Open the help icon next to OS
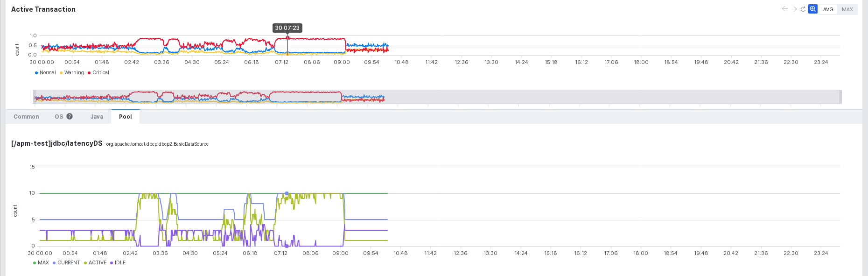Viewport: 868px width, 276px height. [x=70, y=116]
